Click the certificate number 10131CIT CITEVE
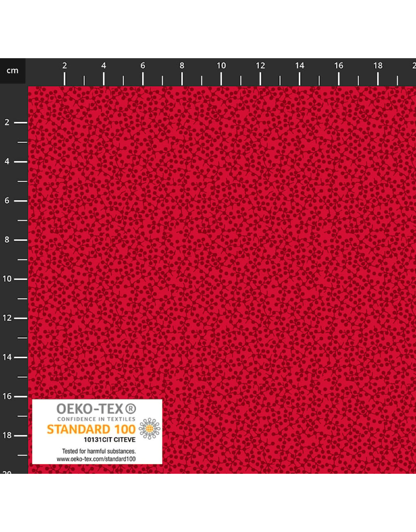The image size is (416, 532). pyautogui.click(x=109, y=439)
